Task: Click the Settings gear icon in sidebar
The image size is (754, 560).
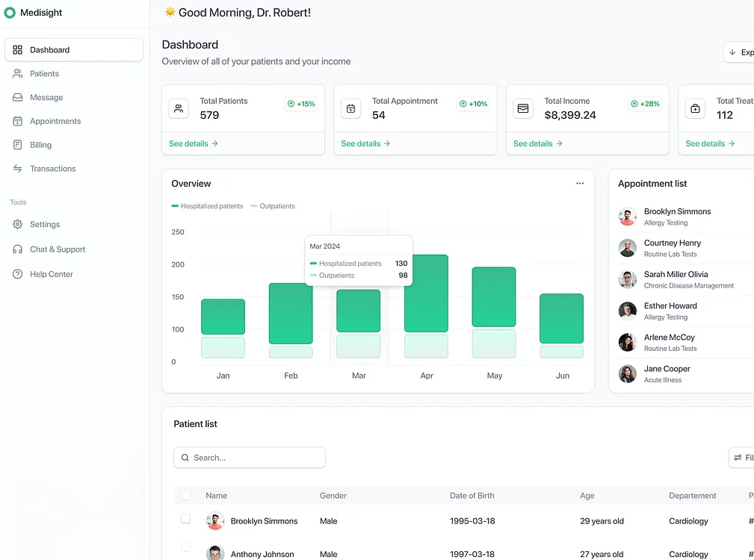Action: click(x=18, y=225)
